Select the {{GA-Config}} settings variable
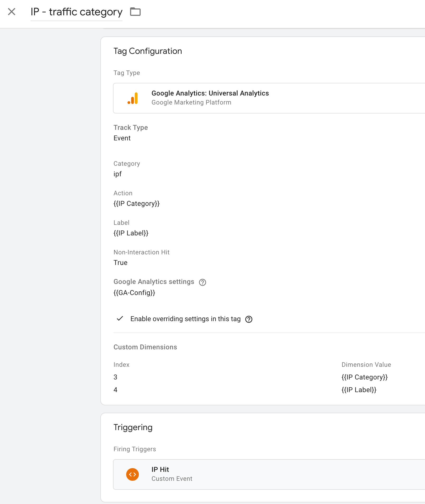Image resolution: width=425 pixels, height=504 pixels. [x=134, y=293]
